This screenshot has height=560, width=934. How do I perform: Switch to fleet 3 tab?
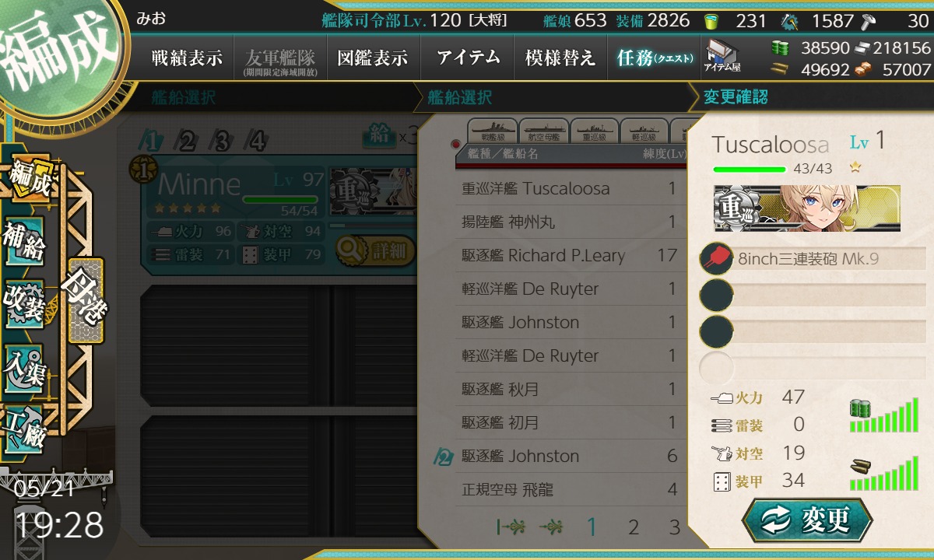(223, 141)
